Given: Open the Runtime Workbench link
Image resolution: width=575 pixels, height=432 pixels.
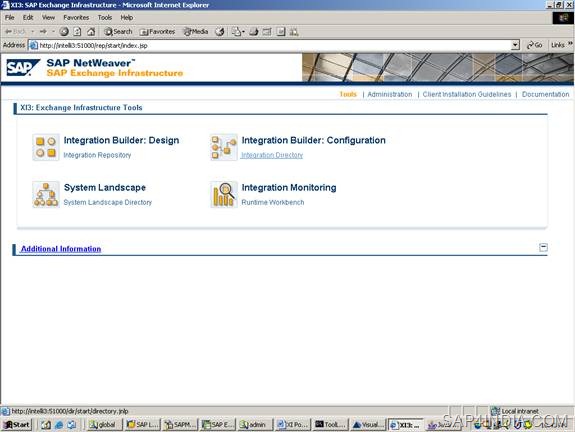Looking at the screenshot, I should coord(272,202).
